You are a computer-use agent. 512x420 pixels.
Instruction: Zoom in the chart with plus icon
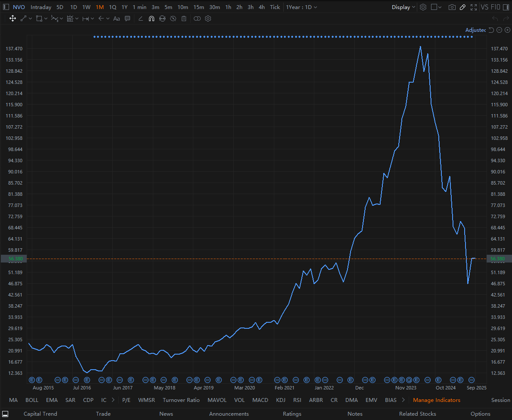tap(507, 30)
